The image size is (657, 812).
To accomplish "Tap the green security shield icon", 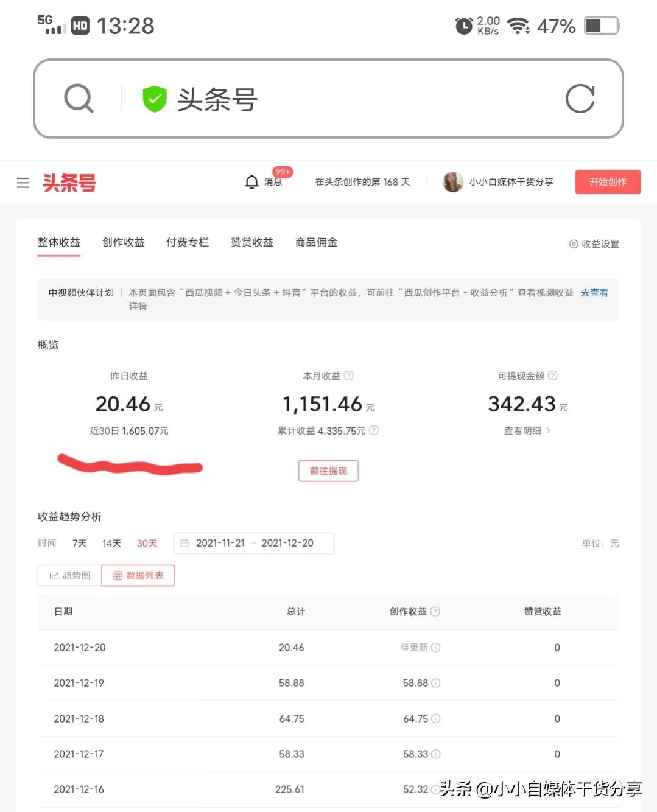I will 155,99.
